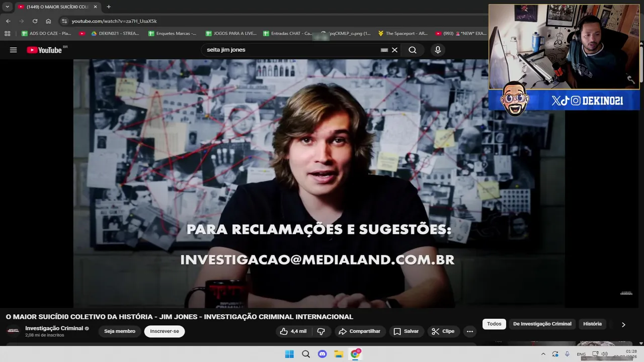The width and height of the screenshot is (644, 362).
Task: Expand hidden system tray icons
Action: pyautogui.click(x=543, y=354)
